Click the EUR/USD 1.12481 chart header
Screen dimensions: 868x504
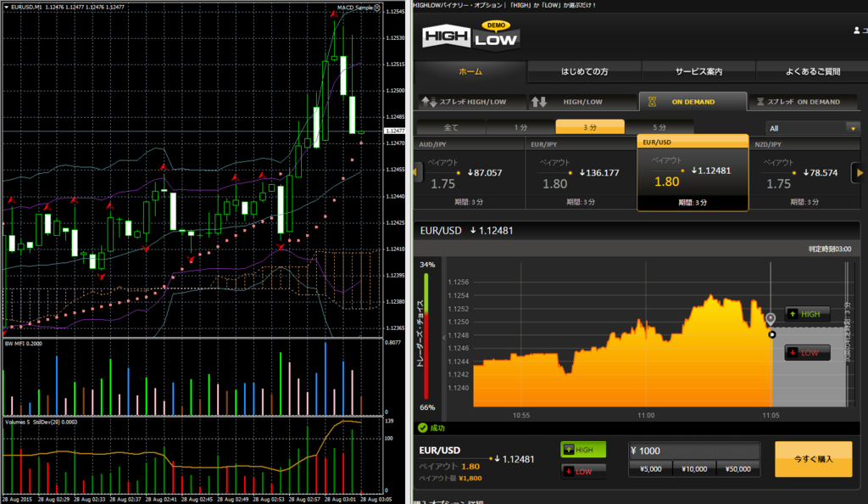(x=466, y=231)
